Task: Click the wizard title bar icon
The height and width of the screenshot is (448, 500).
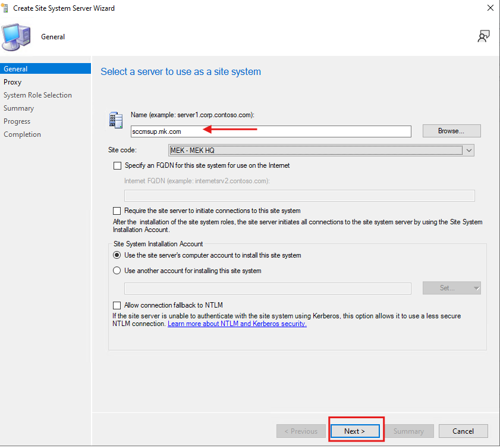Action: tap(7, 8)
